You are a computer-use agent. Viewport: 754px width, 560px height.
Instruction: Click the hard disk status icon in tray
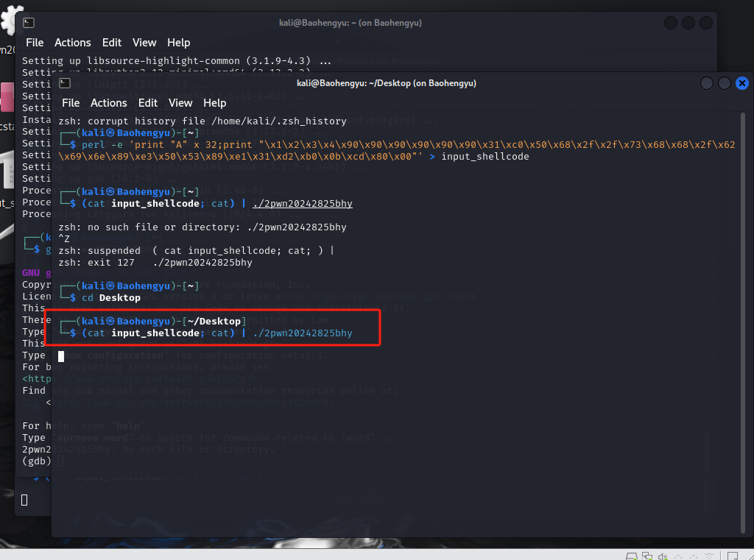pyautogui.click(x=631, y=556)
